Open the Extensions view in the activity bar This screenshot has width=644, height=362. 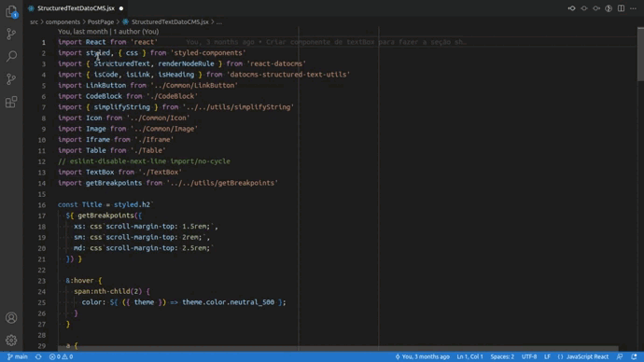point(11,102)
